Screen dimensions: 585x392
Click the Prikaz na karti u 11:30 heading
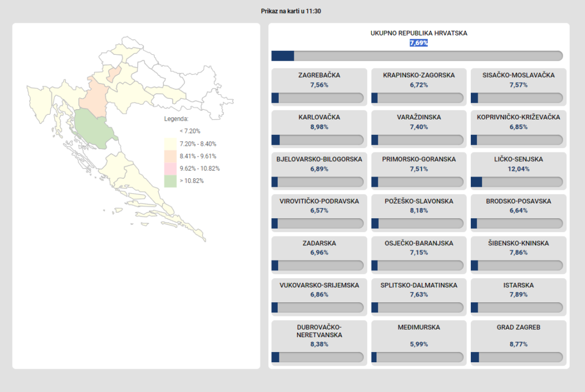[291, 11]
